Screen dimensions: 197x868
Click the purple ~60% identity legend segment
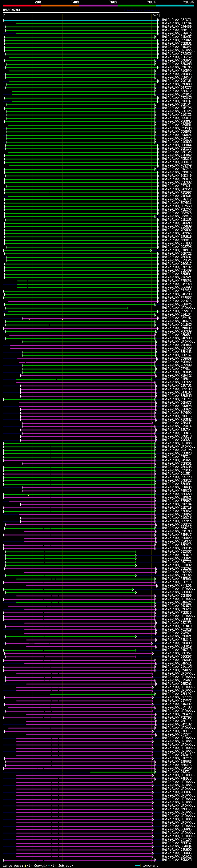pos(98,6)
